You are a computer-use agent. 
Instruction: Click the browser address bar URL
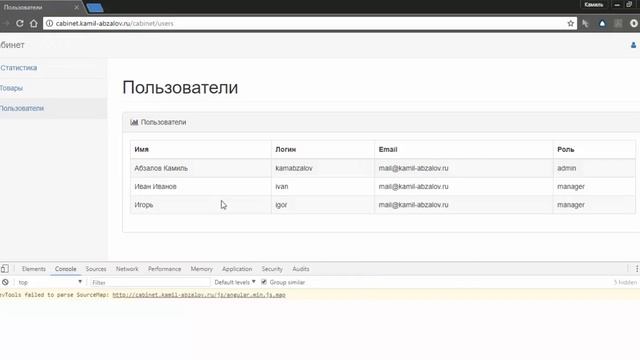(x=114, y=23)
